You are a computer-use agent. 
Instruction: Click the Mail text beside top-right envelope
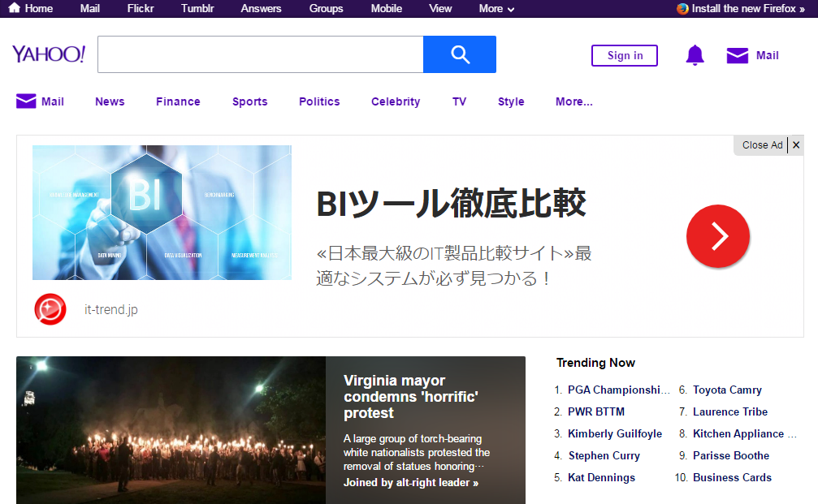(x=767, y=55)
